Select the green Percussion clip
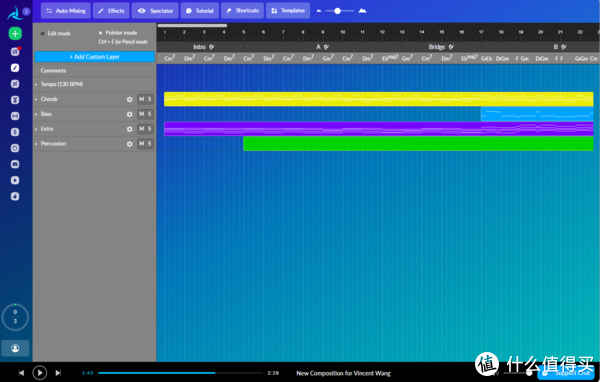The image size is (600, 382). pyautogui.click(x=418, y=144)
